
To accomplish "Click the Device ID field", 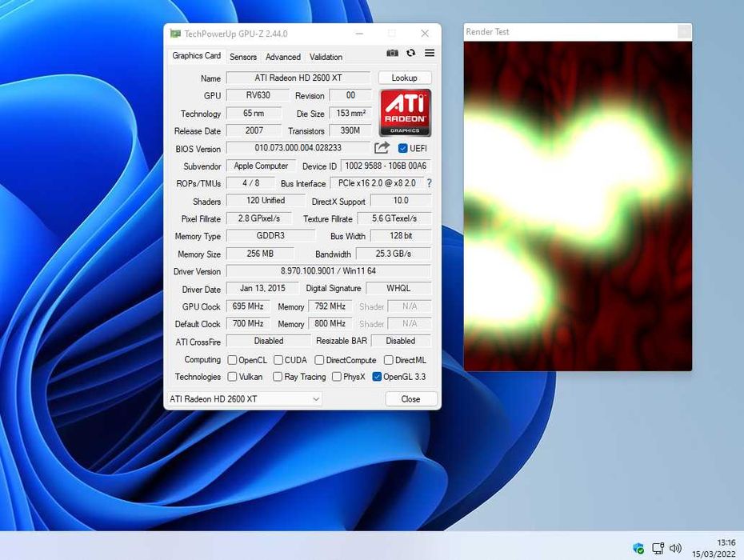I will click(x=386, y=166).
